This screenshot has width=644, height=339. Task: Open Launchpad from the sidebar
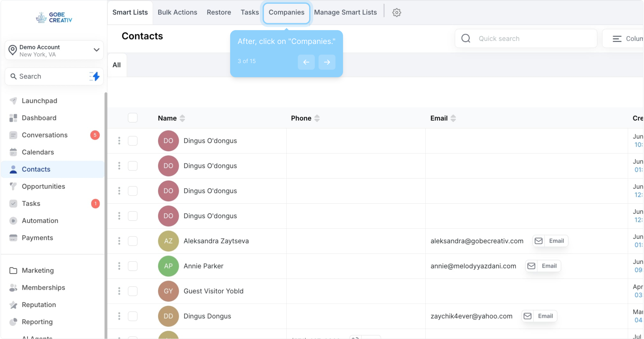click(x=40, y=101)
